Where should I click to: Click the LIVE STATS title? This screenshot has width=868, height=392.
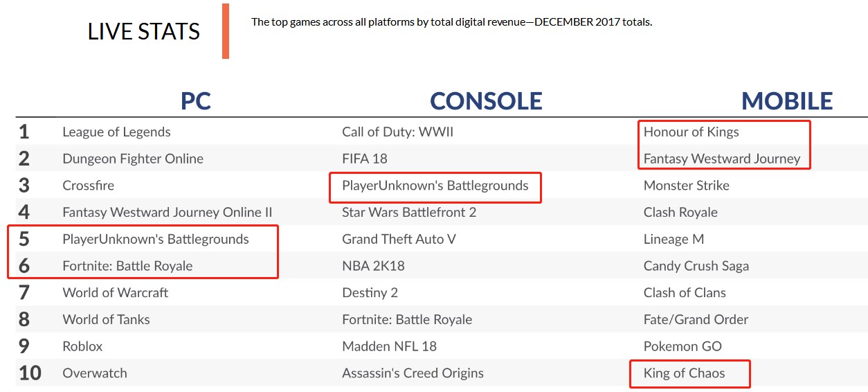[x=143, y=31]
